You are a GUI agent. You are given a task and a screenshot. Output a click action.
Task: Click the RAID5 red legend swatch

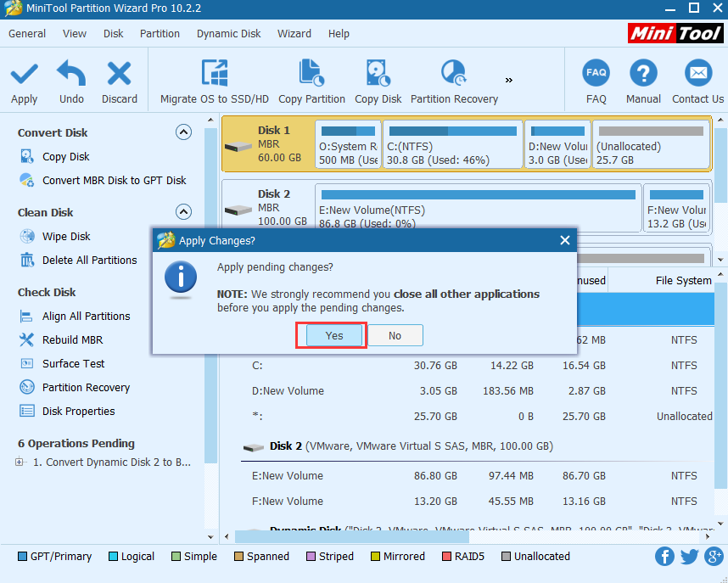point(446,557)
